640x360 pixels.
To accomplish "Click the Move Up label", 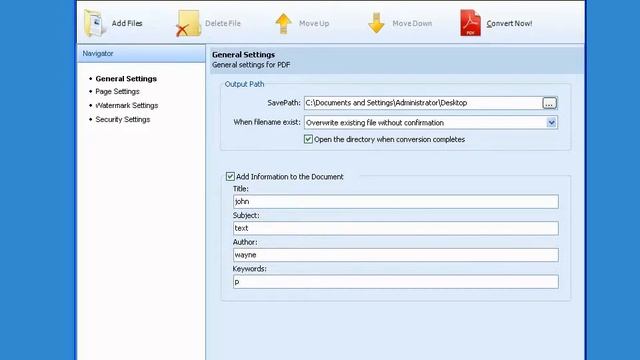I will (314, 24).
